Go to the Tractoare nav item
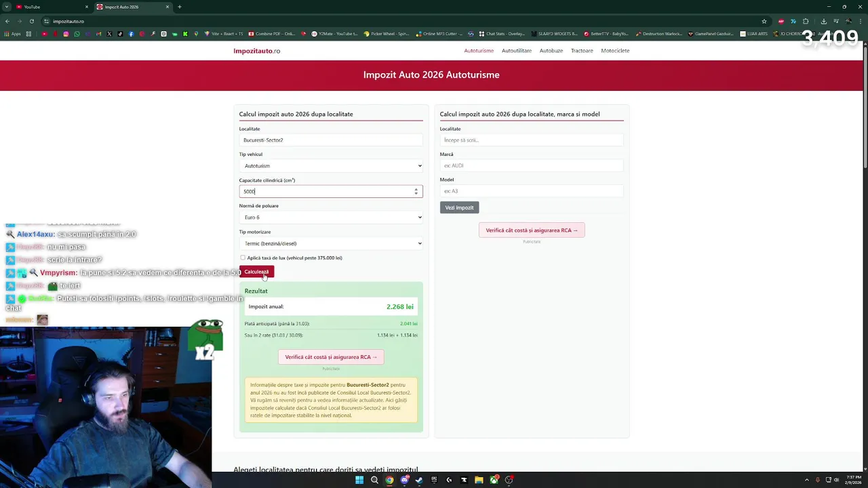 point(582,51)
